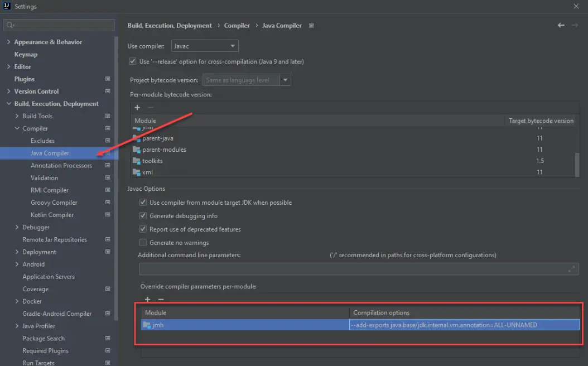Click the add override compiler parameters icon

click(x=147, y=300)
